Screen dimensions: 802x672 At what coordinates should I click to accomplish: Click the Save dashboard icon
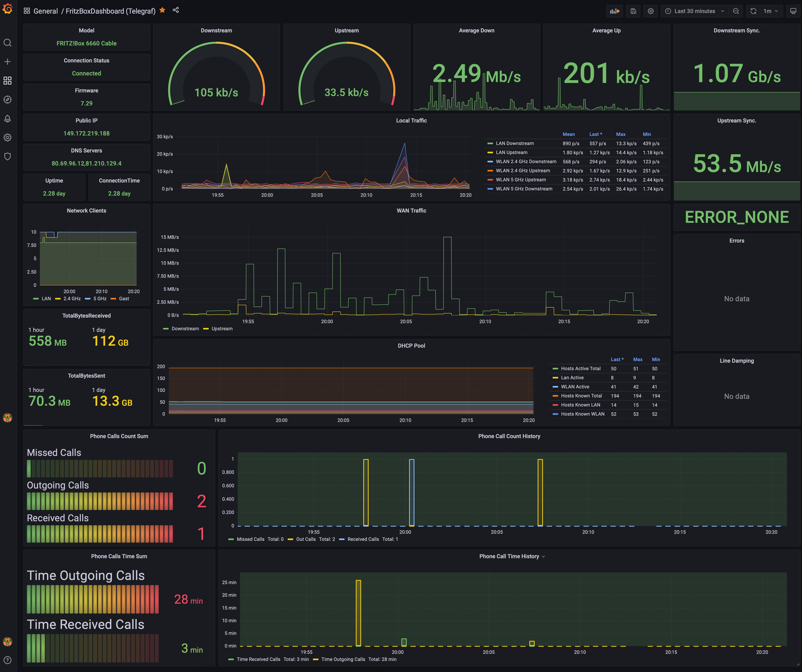click(x=633, y=11)
